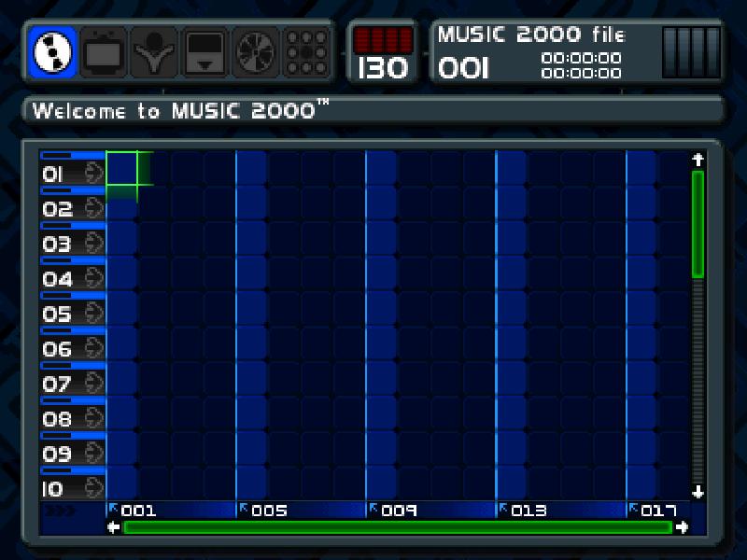
Task: Select track label 03
Action: tap(57, 245)
